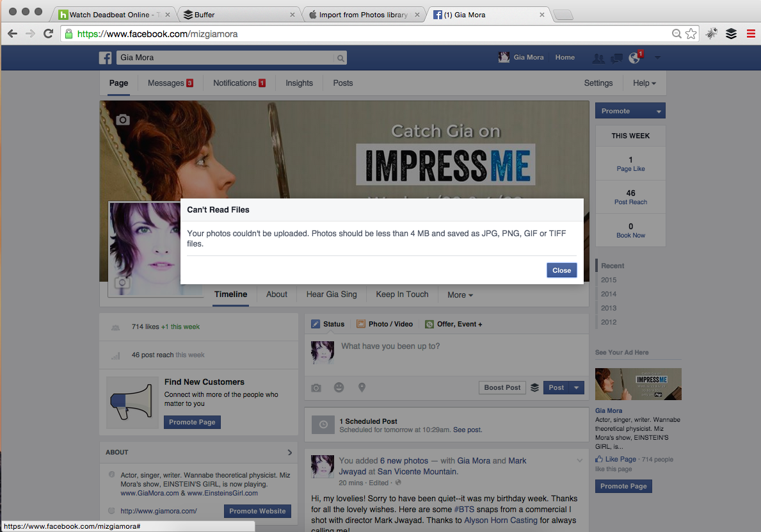761x532 pixels.
Task: Click the browser forward arrow
Action: 30,33
